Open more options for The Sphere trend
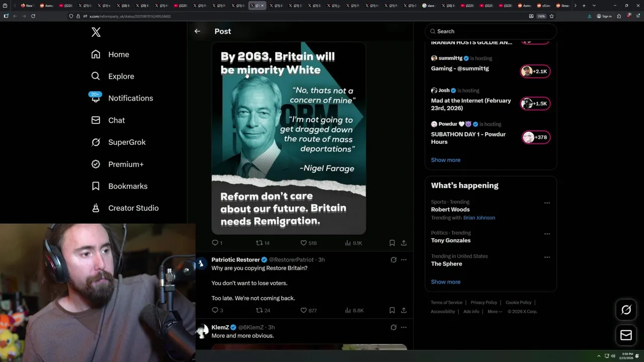The image size is (644, 362). click(547, 257)
